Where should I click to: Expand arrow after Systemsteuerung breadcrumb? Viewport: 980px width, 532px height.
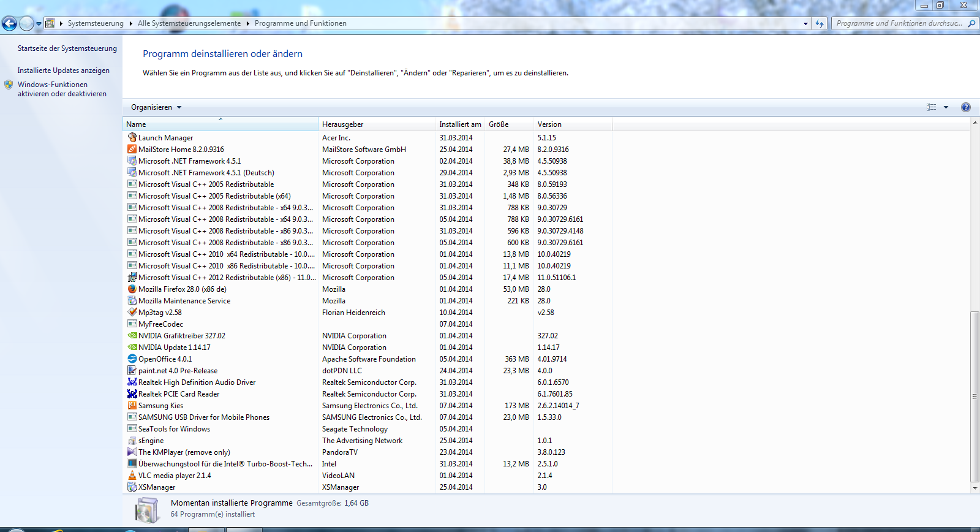[130, 23]
